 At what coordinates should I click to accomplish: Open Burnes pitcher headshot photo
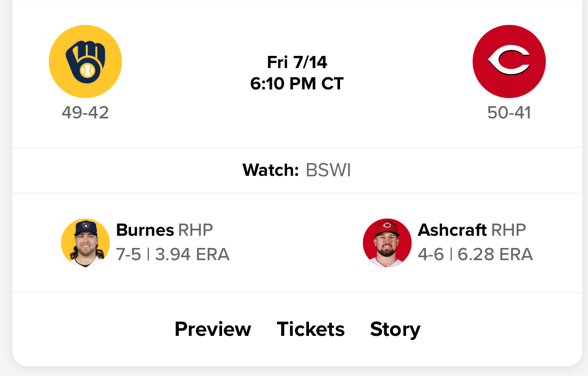coord(85,243)
